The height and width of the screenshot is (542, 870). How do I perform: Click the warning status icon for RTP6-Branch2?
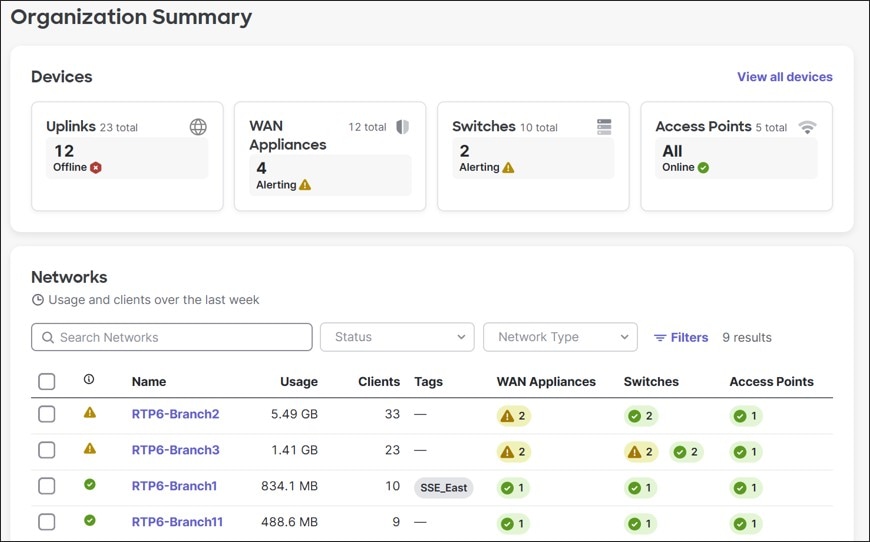click(x=90, y=413)
